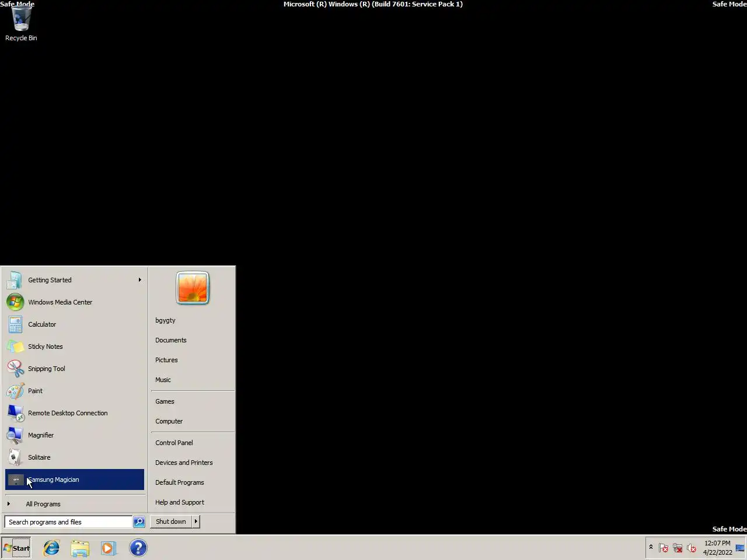
Task: Open Internet Explorer from taskbar
Action: (x=51, y=548)
